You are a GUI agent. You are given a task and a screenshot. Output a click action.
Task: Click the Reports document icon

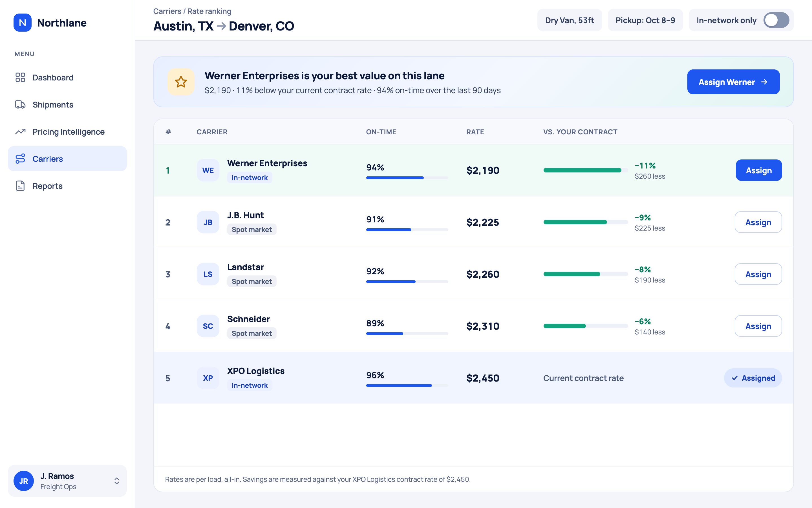pyautogui.click(x=20, y=186)
